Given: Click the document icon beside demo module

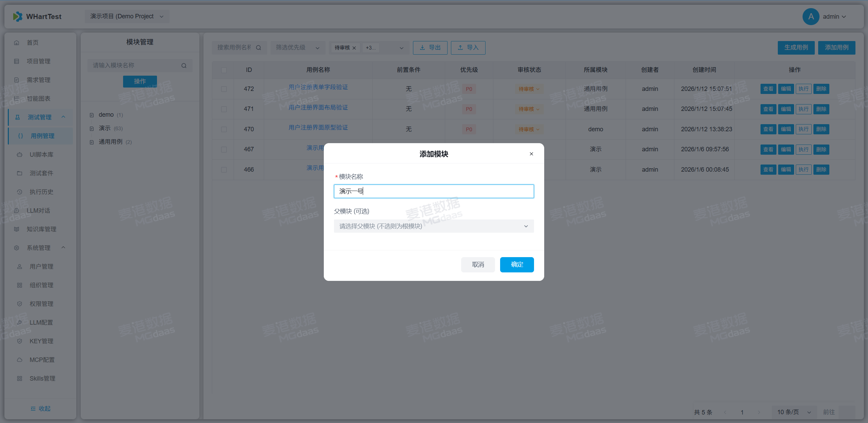Looking at the screenshot, I should 92,115.
